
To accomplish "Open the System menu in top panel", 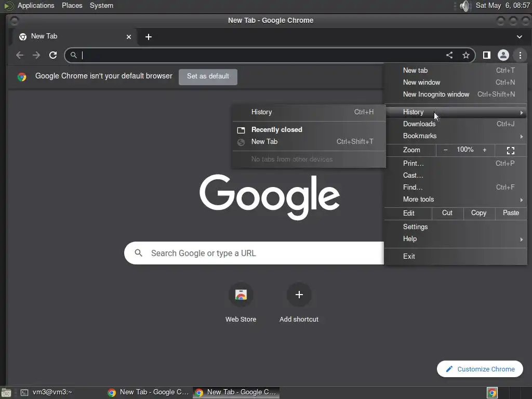I will click(101, 5).
